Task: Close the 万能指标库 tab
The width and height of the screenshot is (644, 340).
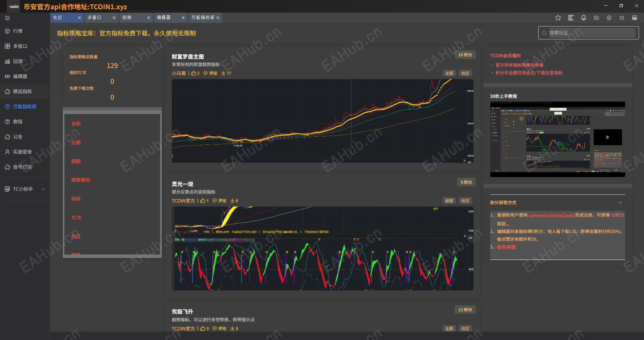Action: coord(218,18)
